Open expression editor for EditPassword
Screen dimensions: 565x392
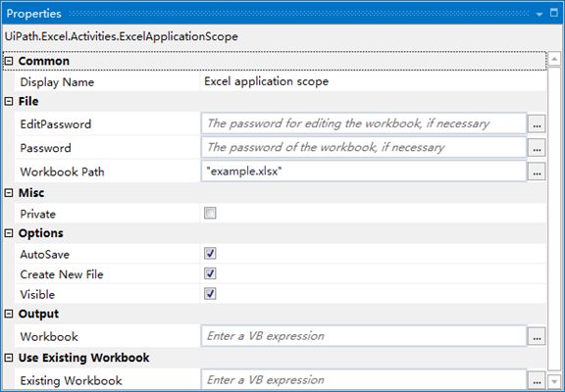(537, 123)
